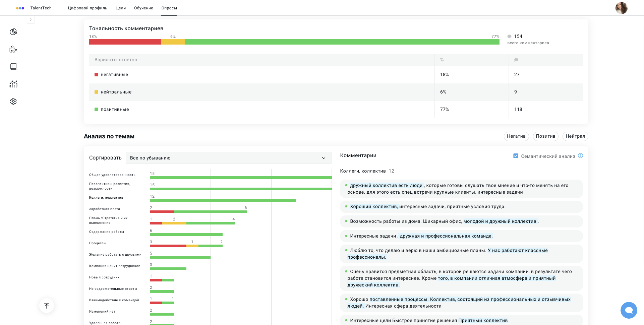Select Заработная плата topic in chart
Viewport: 644px width, 325px height.
point(105,209)
